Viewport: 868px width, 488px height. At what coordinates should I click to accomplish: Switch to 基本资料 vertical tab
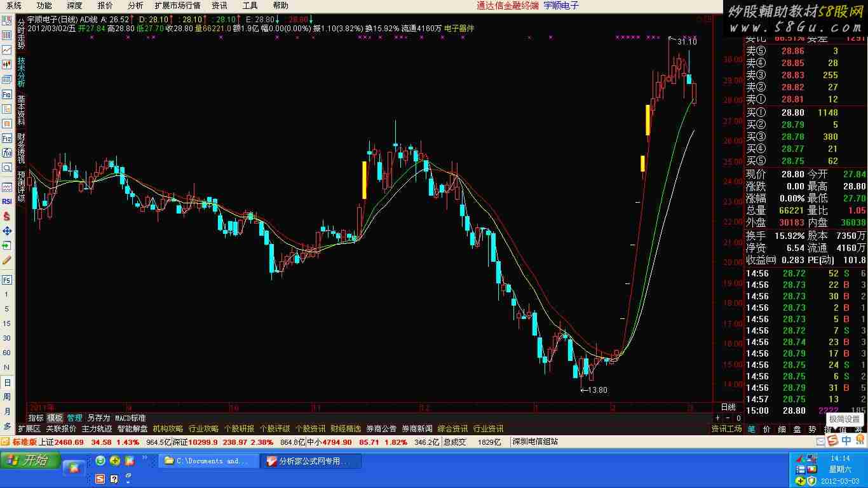[x=21, y=111]
